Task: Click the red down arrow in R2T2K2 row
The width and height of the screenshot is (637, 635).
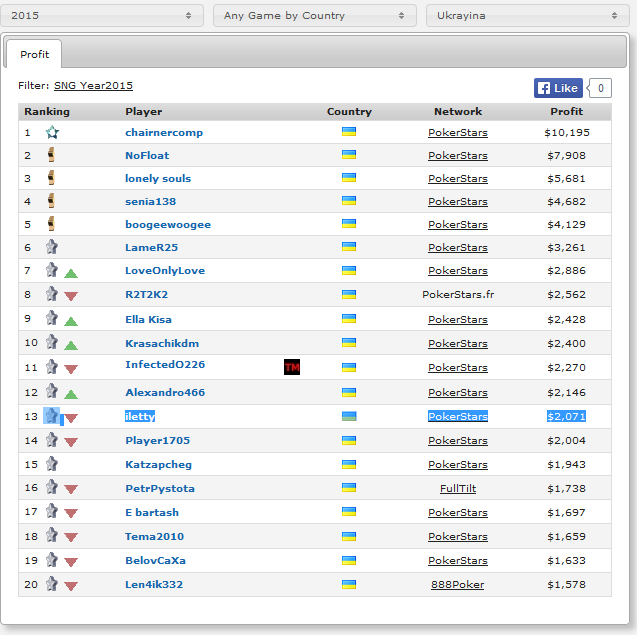Action: 71,297
